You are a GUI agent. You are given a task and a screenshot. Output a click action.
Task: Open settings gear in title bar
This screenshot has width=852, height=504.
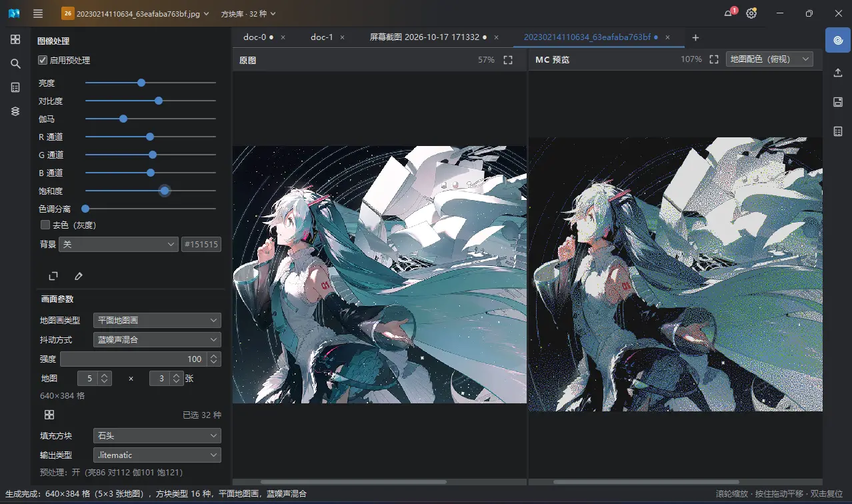(x=751, y=13)
